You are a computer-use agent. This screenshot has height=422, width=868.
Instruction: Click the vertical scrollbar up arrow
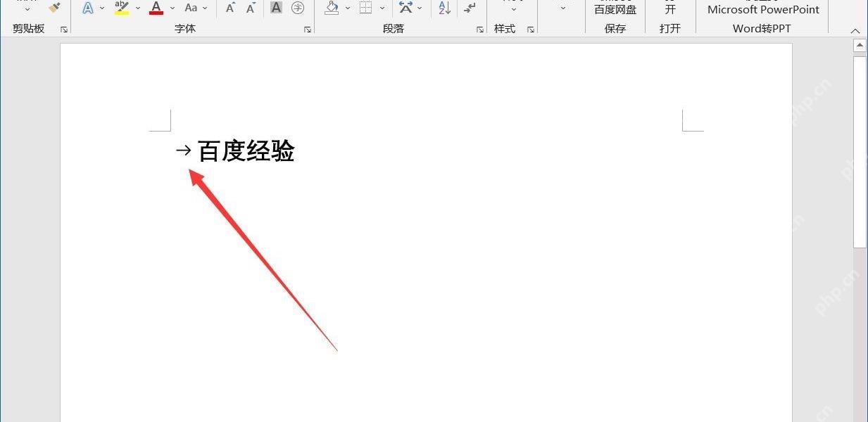(860, 45)
